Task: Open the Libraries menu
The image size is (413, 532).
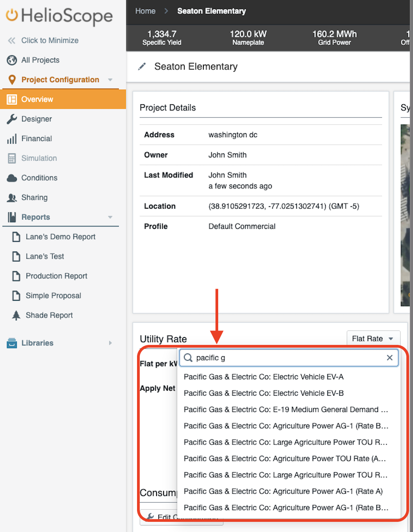Action: click(x=37, y=343)
